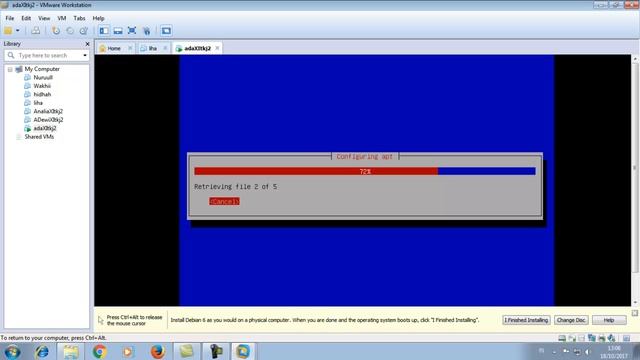Open the View menu
Viewport: 640px width, 360px height.
point(44,18)
